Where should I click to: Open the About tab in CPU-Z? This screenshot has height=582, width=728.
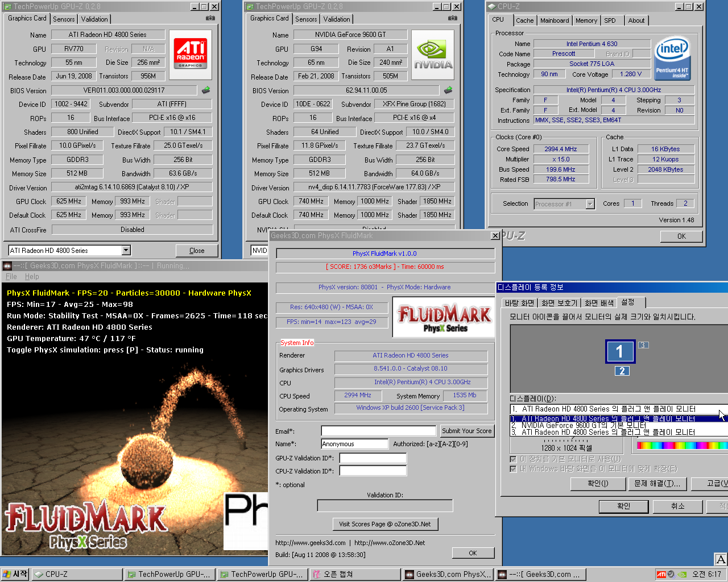pyautogui.click(x=636, y=20)
